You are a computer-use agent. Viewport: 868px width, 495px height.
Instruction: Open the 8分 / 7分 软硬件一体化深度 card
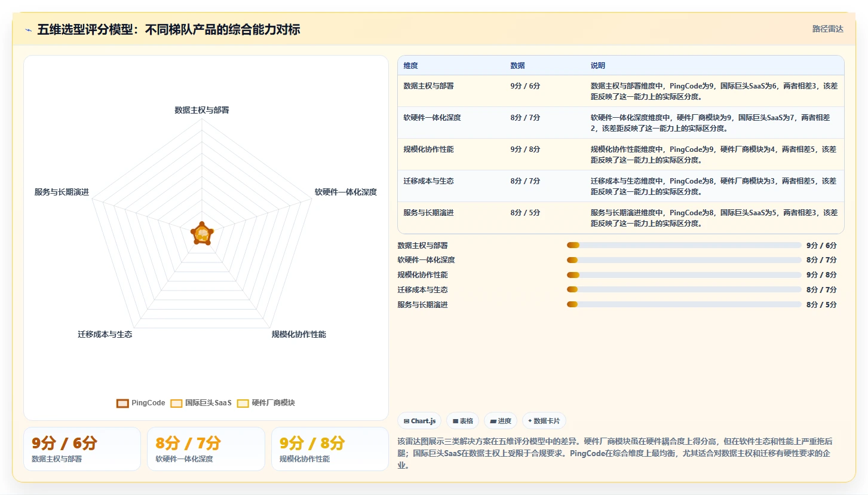(x=206, y=449)
